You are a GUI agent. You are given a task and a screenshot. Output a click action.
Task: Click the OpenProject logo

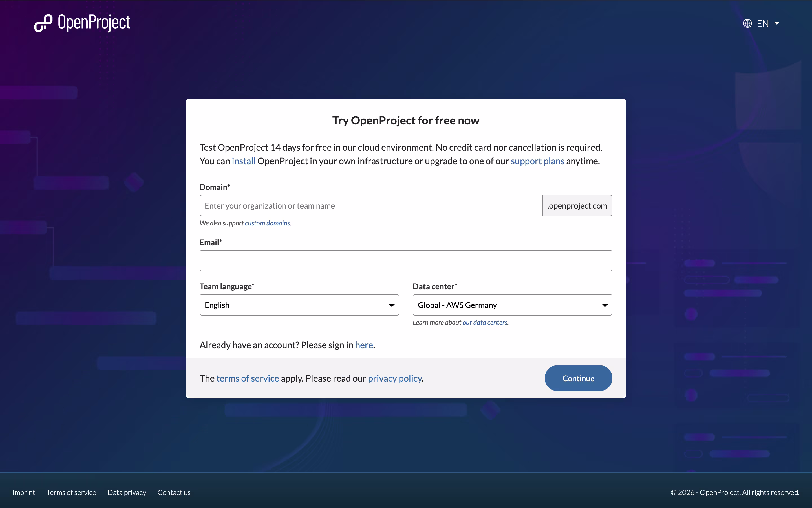tap(82, 23)
